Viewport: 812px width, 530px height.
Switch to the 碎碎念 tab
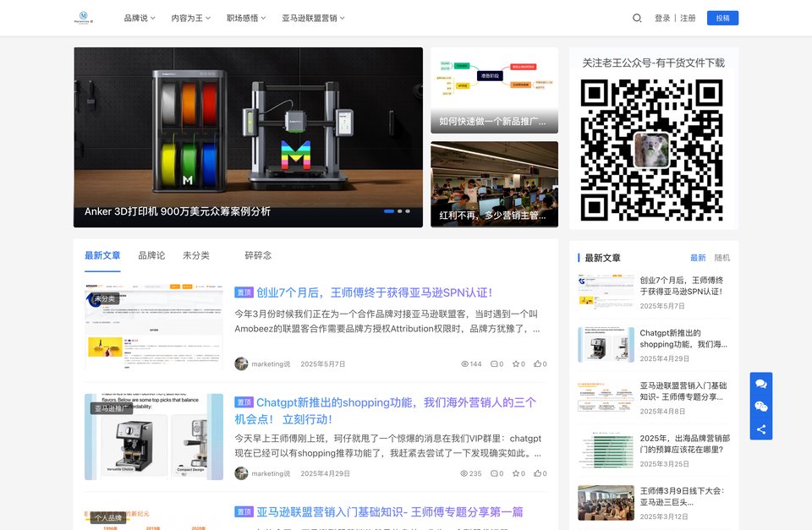(259, 255)
